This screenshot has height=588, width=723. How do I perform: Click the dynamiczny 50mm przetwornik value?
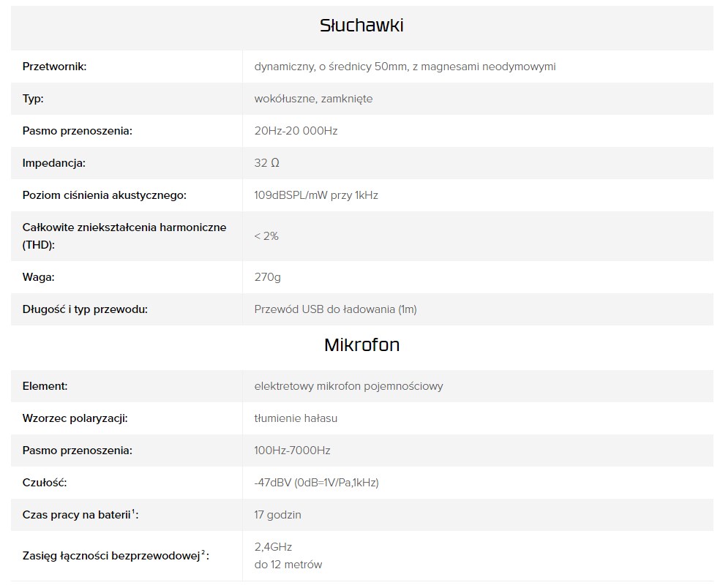point(405,67)
